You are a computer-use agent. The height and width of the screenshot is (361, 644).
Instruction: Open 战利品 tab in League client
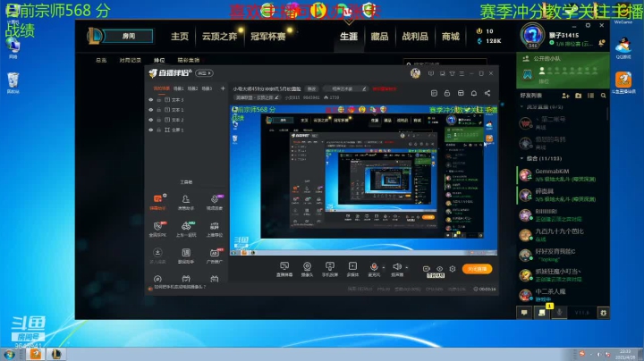pyautogui.click(x=415, y=37)
